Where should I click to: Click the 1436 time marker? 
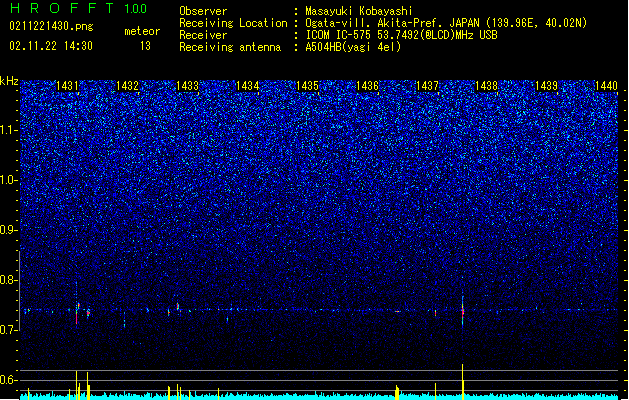tap(367, 86)
